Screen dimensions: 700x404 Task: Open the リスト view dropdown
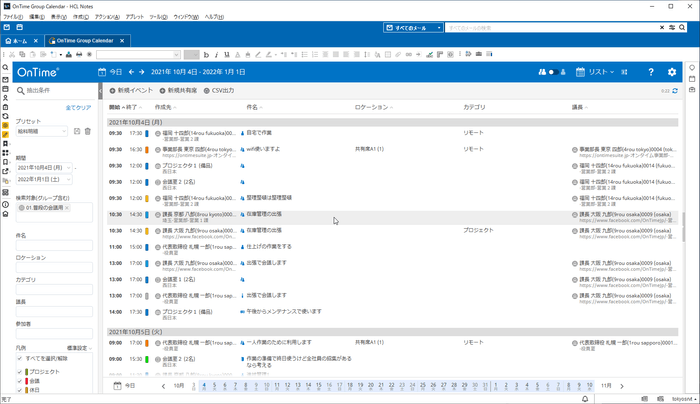[602, 72]
